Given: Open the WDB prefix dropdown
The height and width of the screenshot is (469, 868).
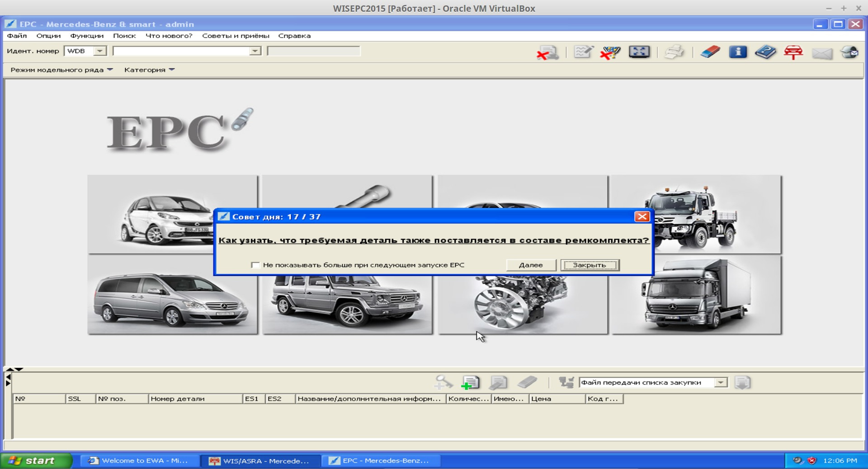Looking at the screenshot, I should (99, 51).
